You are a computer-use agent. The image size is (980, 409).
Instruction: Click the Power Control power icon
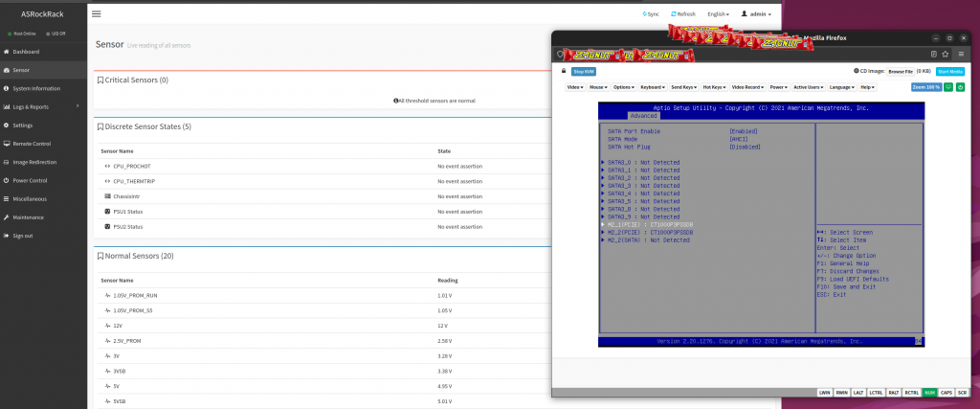[7, 181]
